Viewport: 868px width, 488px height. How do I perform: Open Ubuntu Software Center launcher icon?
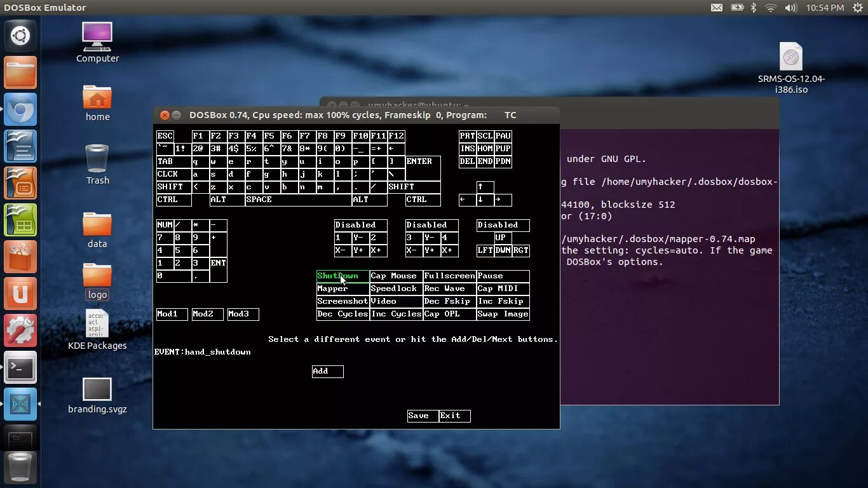pyautogui.click(x=20, y=257)
